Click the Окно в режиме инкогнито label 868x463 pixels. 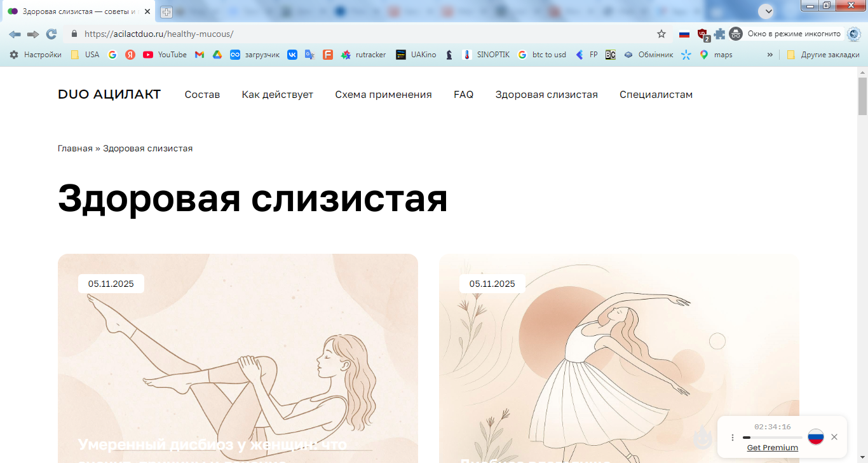pos(794,34)
